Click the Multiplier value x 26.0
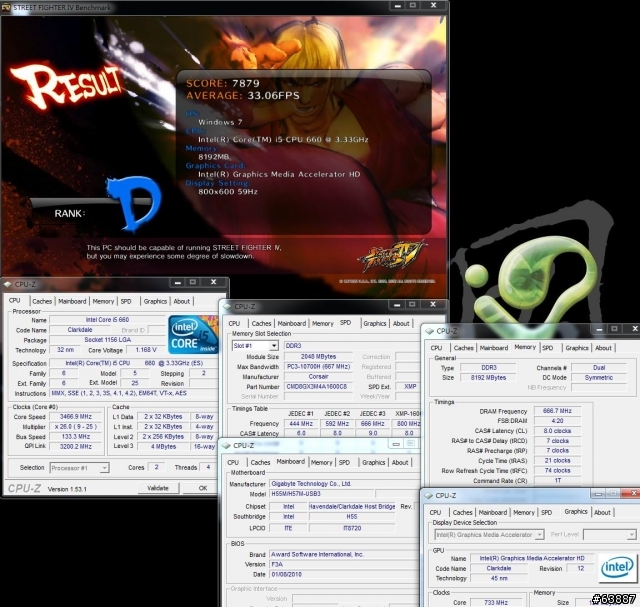This screenshot has height=607, width=640. coord(76,427)
